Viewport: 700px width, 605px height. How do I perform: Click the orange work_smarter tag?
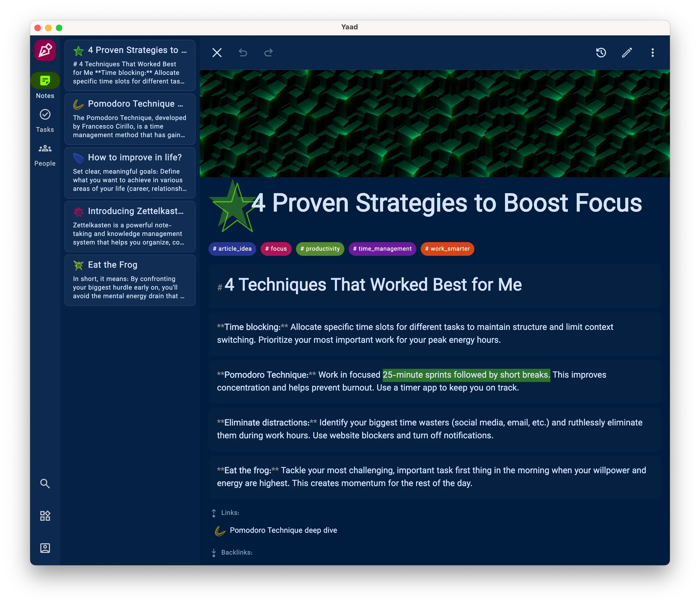[x=447, y=249]
